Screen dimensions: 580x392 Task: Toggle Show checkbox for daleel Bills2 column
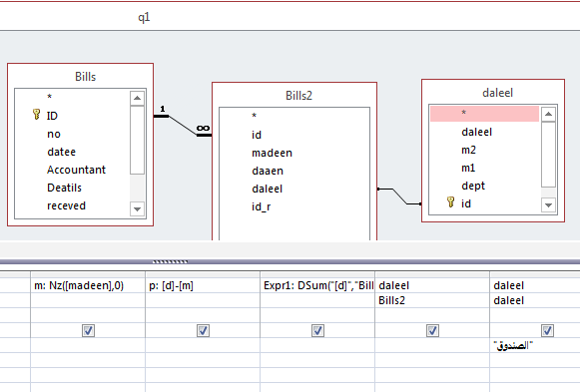[433, 330]
